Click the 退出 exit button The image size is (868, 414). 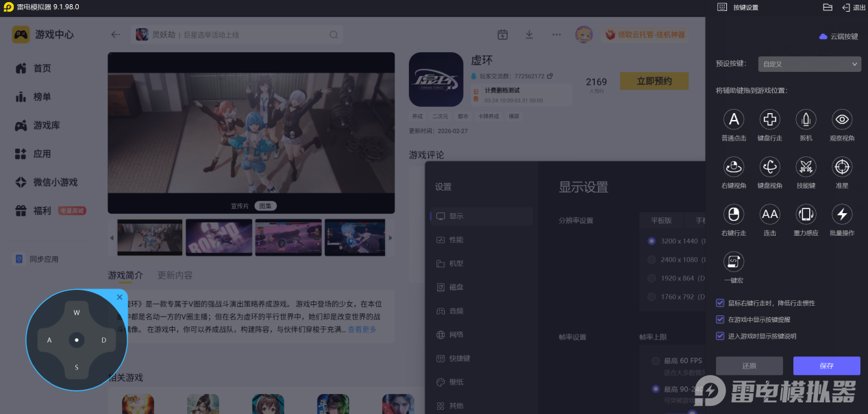(x=854, y=8)
